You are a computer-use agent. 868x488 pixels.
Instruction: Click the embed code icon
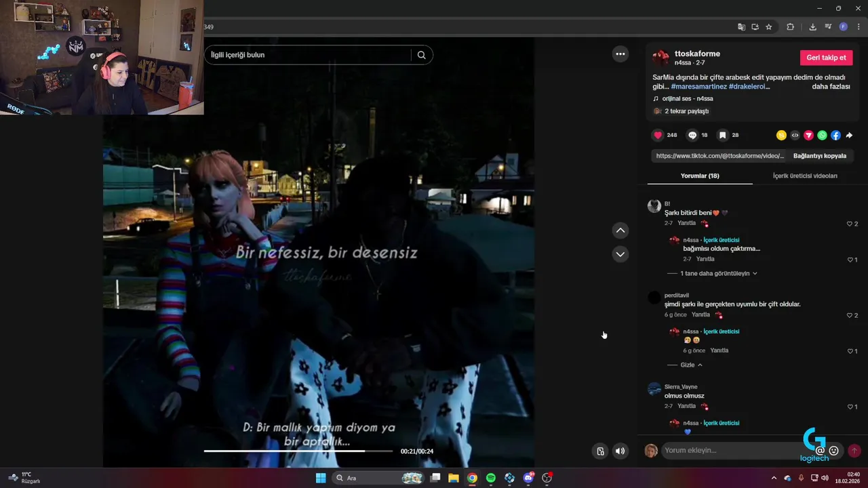(795, 136)
